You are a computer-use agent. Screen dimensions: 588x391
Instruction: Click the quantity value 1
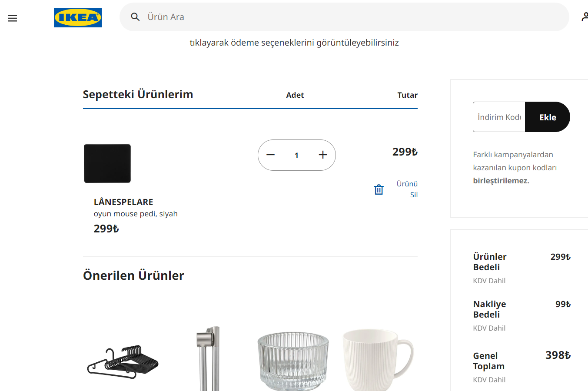[x=296, y=156]
